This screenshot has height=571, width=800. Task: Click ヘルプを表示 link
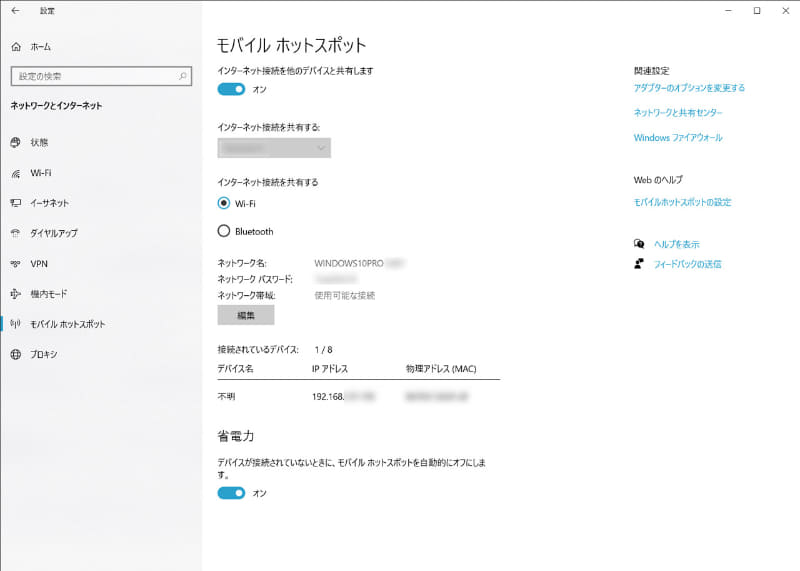(x=677, y=244)
